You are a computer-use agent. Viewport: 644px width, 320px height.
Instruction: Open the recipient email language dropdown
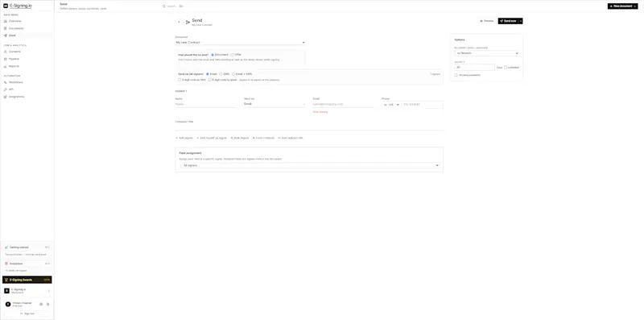coord(487,53)
